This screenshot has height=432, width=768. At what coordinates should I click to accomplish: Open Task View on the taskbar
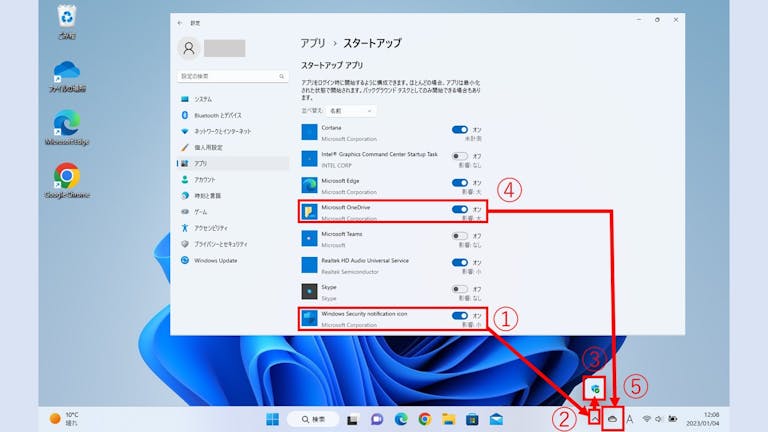[352, 420]
